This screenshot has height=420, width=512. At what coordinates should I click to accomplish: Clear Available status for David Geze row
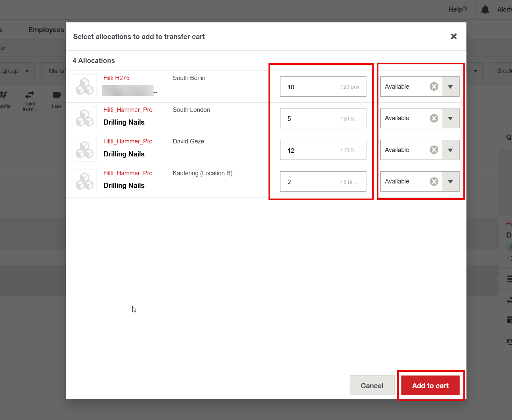[x=434, y=150]
